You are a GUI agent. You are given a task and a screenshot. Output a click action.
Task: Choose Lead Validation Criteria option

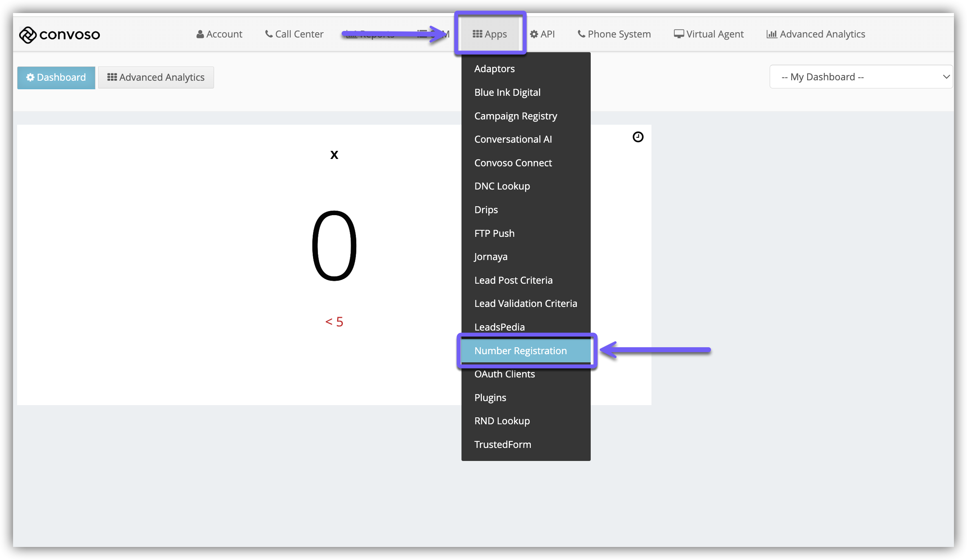pos(525,304)
